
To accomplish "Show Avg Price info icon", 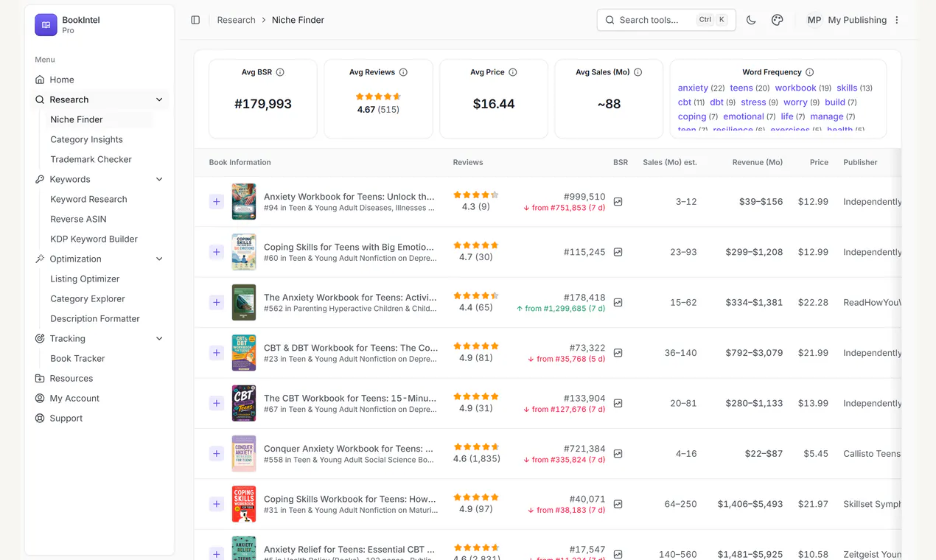I will tap(513, 72).
